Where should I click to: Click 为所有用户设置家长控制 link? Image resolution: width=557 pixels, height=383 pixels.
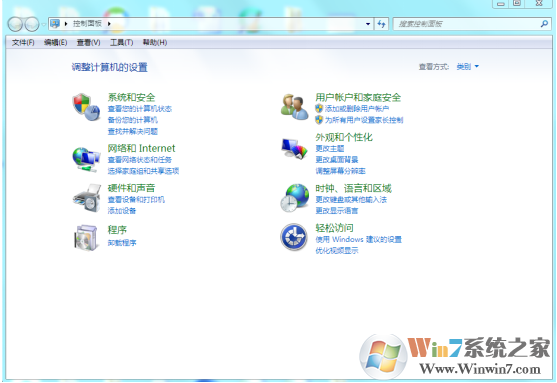pos(364,120)
